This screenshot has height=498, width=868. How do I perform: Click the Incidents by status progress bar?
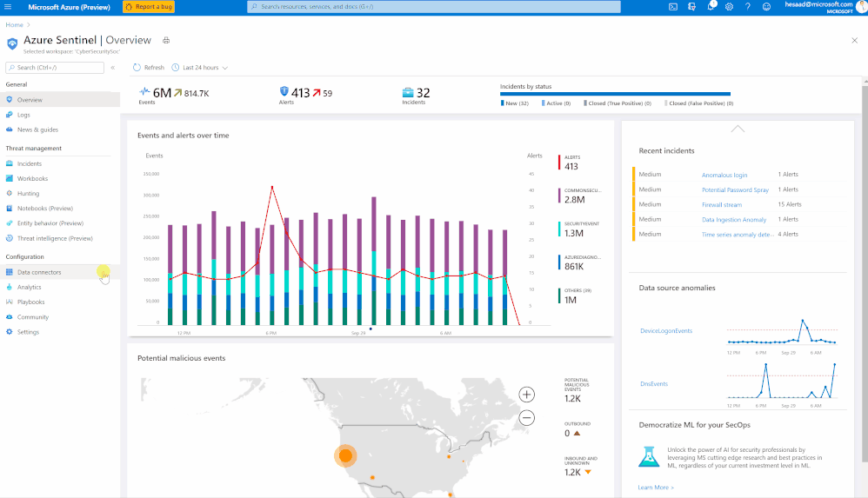[x=615, y=94]
